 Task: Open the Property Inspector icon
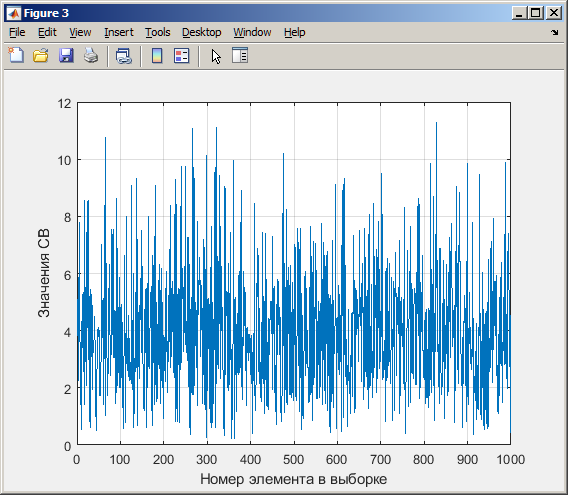click(x=240, y=55)
